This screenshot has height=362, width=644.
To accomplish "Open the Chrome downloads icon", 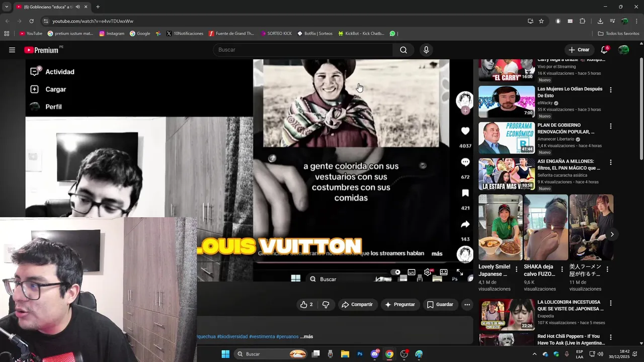I will pyautogui.click(x=600, y=21).
